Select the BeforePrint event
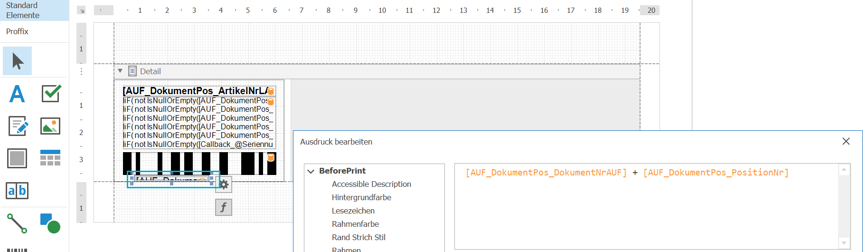 pyautogui.click(x=342, y=171)
